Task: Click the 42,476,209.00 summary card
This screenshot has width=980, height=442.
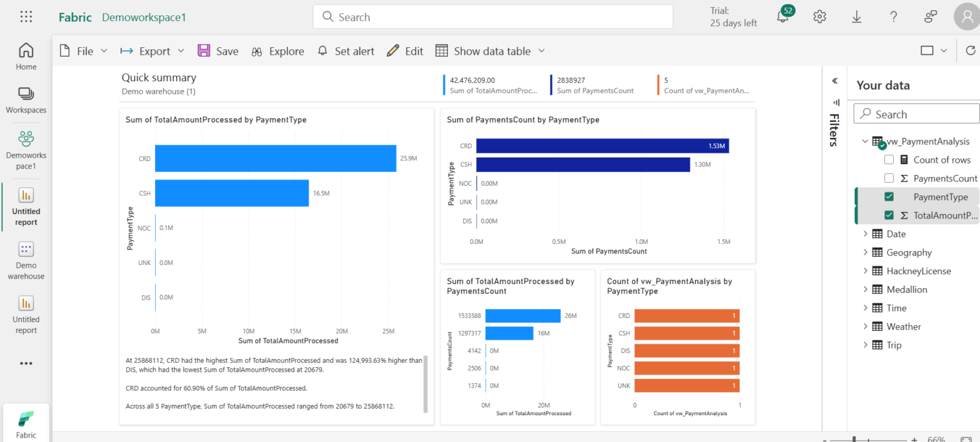Action: pyautogui.click(x=491, y=85)
